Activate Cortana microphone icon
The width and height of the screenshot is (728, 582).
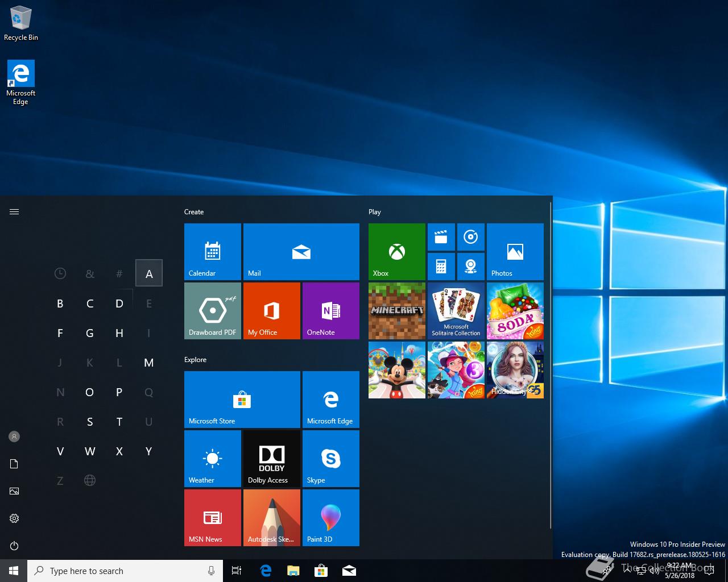tap(211, 571)
